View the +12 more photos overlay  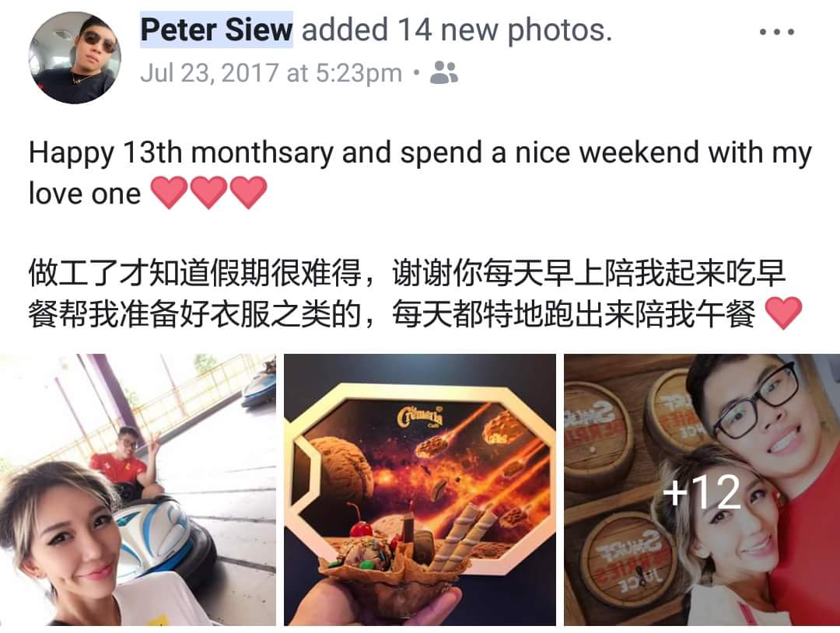702,489
